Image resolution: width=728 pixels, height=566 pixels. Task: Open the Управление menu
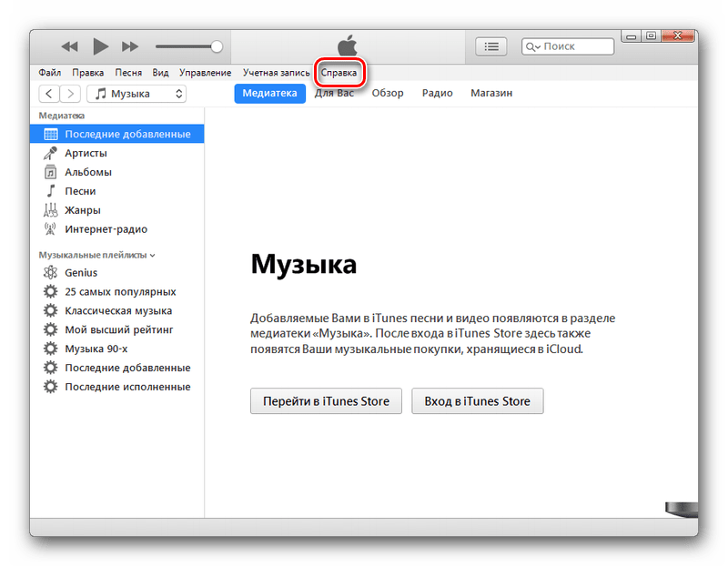(206, 73)
